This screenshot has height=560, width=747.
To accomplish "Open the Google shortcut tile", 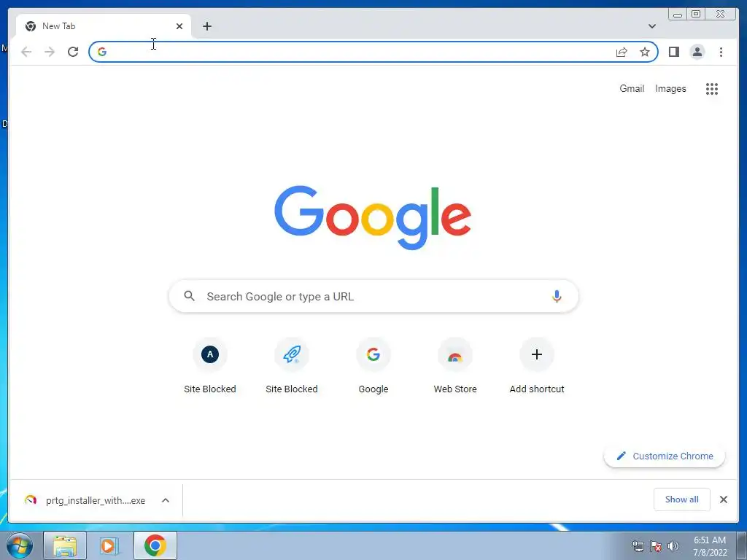I will click(373, 366).
